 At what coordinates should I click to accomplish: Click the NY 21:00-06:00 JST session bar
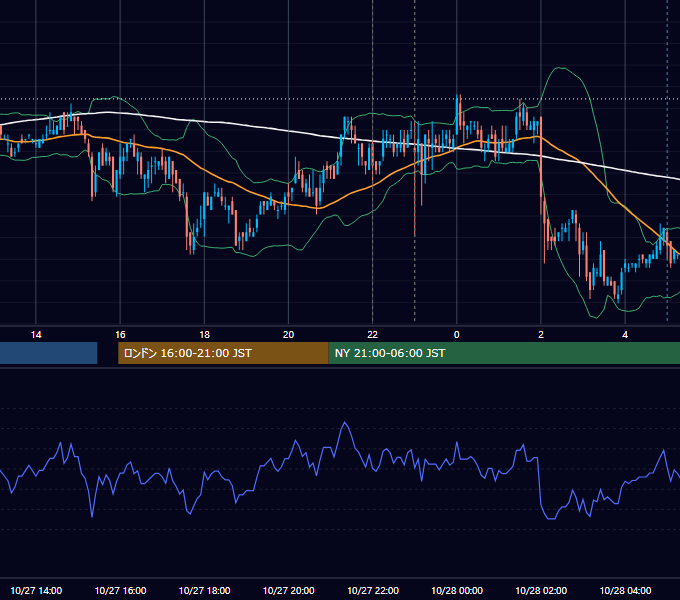pos(504,353)
